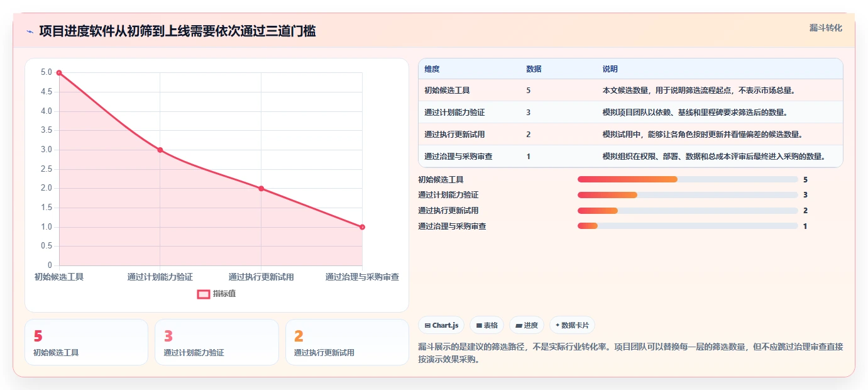Click the chart point at 初始候选工具 value 5.0
The image size is (868, 390).
[59, 72]
